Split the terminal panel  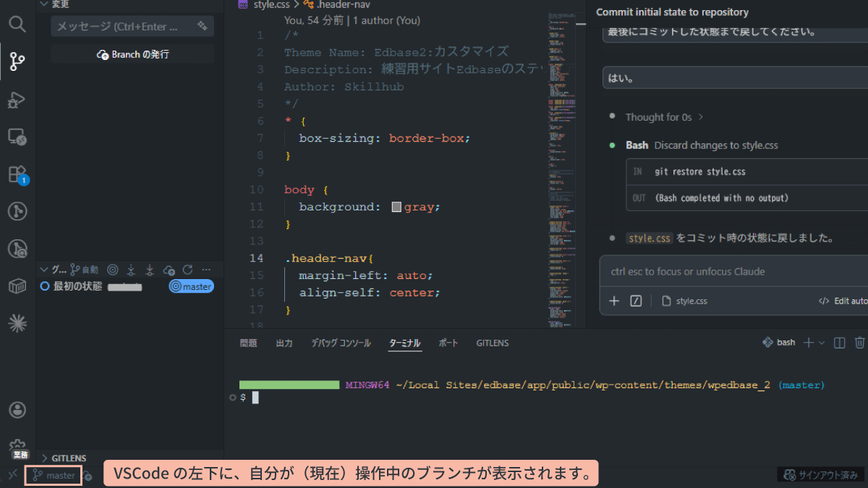click(839, 343)
